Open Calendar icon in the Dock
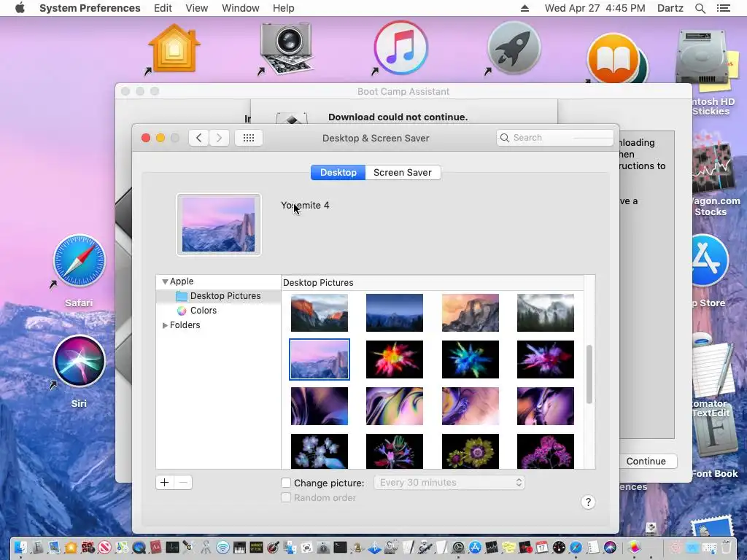747x560 pixels. point(542,548)
